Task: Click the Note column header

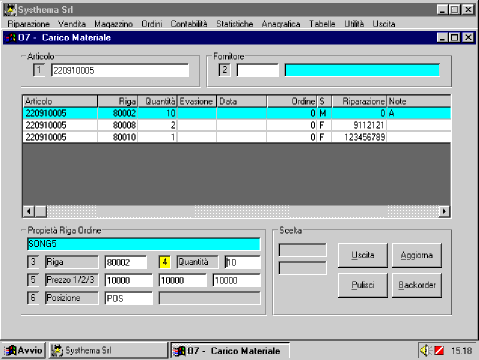Action: coord(419,101)
